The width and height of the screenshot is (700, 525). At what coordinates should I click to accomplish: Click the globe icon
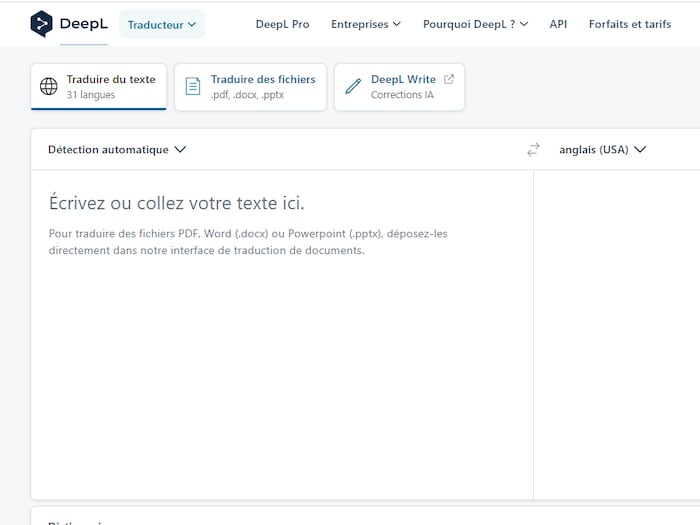[49, 87]
